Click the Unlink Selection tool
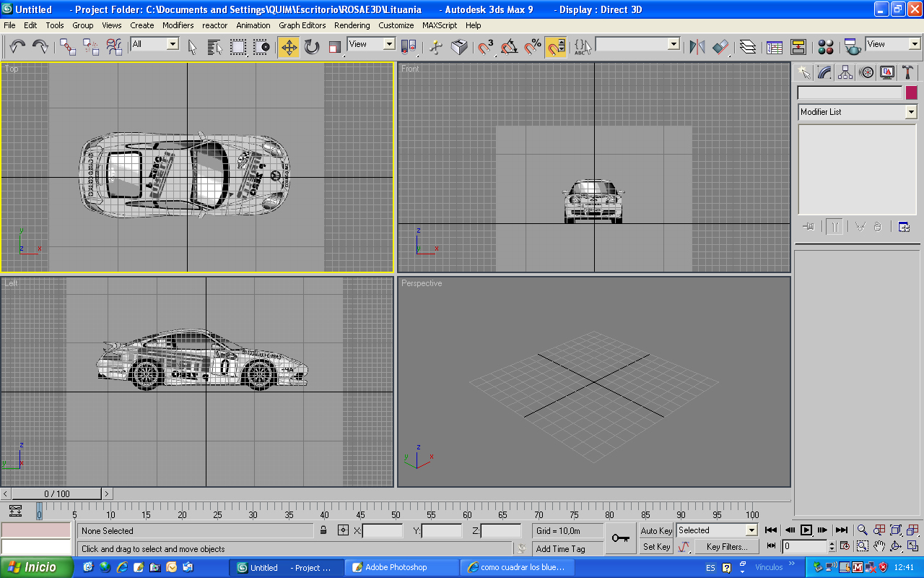This screenshot has width=924, height=578. tap(91, 47)
